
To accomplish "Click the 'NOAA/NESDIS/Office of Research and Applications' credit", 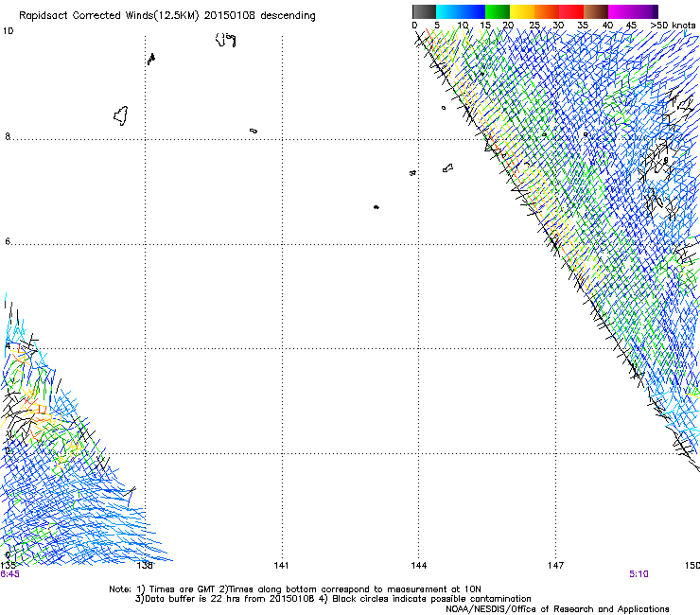I will point(557,608).
